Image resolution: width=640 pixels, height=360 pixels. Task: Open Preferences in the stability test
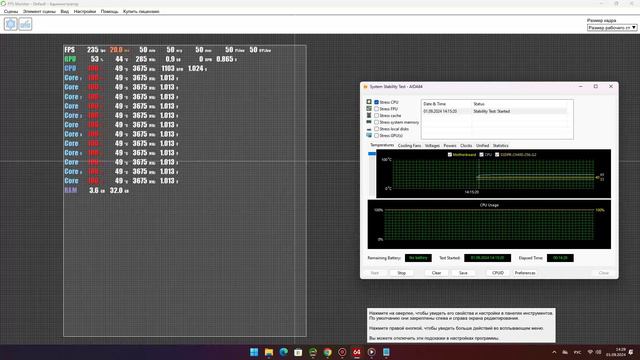525,273
